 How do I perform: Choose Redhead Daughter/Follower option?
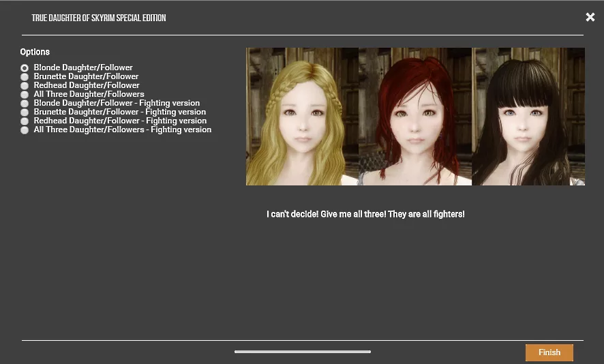25,85
